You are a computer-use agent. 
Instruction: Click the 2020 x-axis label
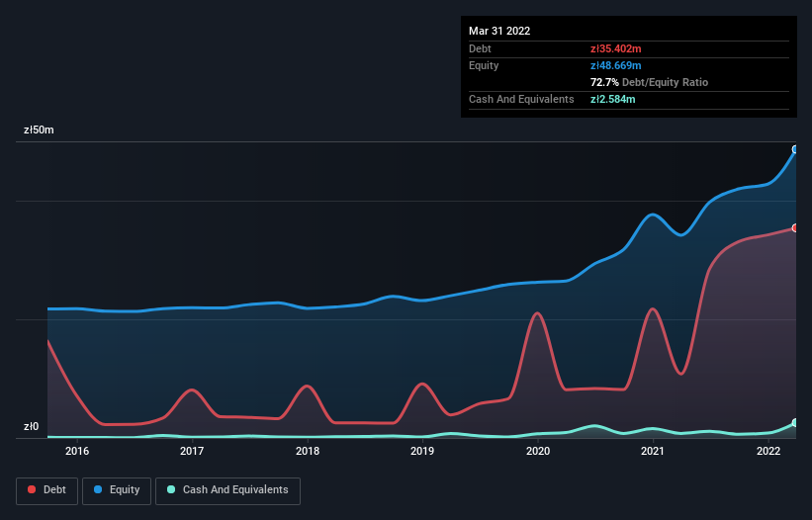pyautogui.click(x=537, y=451)
